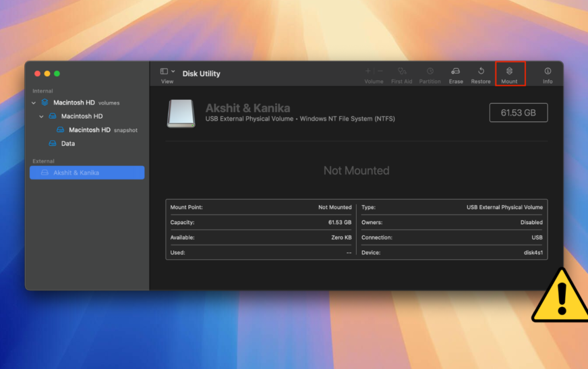Click the Device disk4s1 value

pos(533,253)
